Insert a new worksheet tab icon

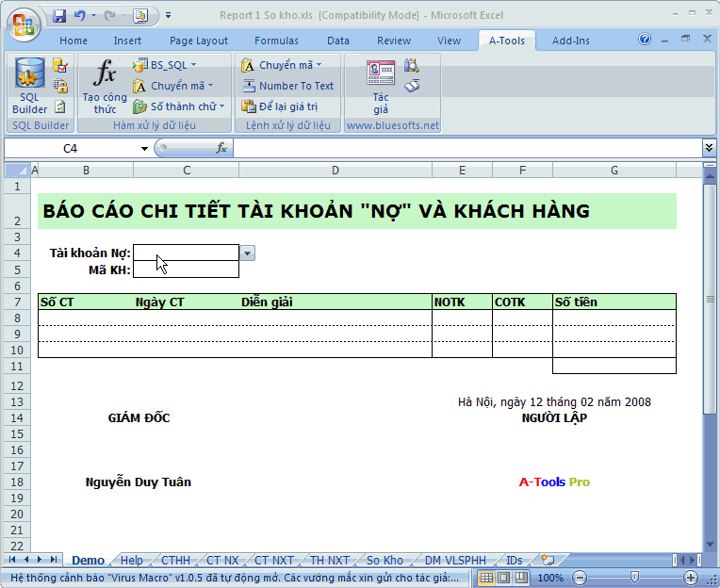pos(546,561)
